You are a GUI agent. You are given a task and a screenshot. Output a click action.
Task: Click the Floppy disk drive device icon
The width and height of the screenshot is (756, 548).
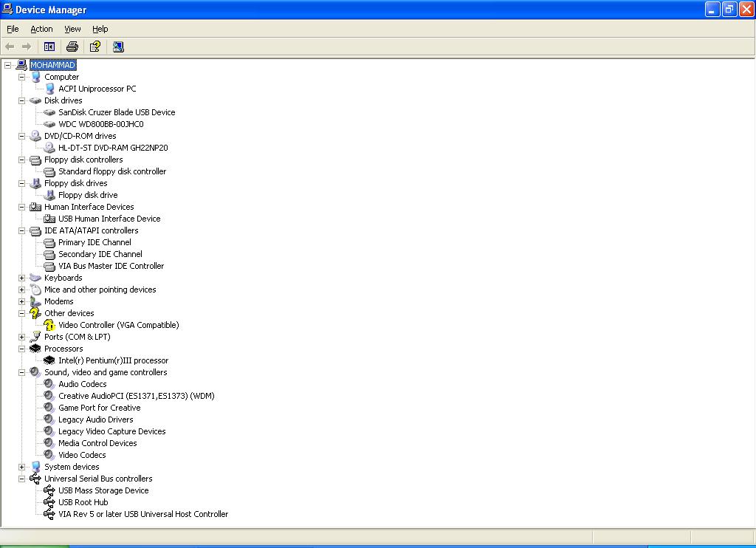pos(49,195)
